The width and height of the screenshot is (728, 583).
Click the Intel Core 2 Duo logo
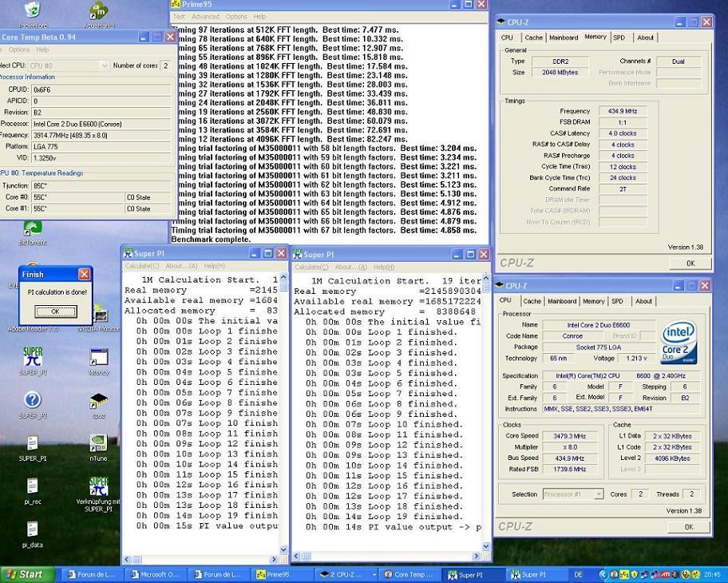pyautogui.click(x=679, y=343)
